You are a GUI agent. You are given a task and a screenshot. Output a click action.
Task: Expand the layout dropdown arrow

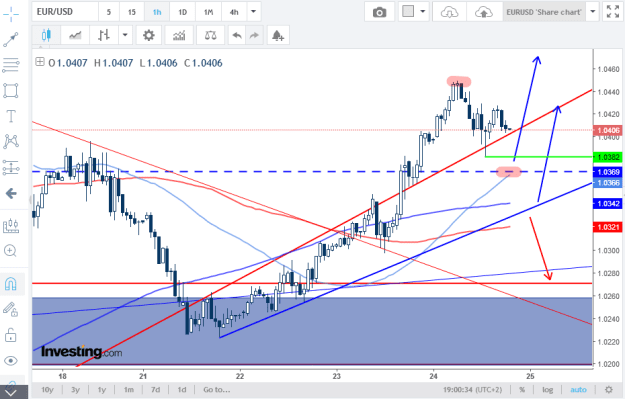[x=423, y=12]
